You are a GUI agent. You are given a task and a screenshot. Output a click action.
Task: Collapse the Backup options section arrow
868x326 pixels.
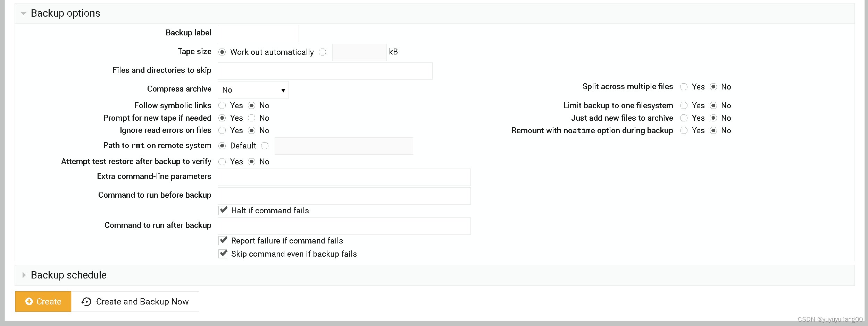tap(23, 13)
